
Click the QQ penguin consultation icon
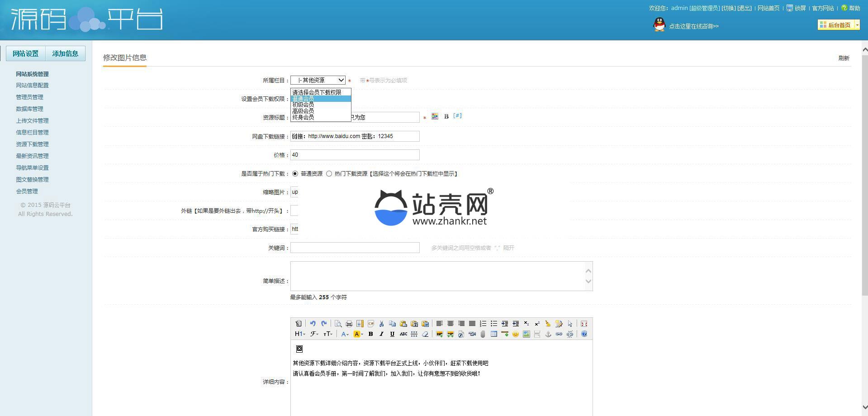(659, 25)
